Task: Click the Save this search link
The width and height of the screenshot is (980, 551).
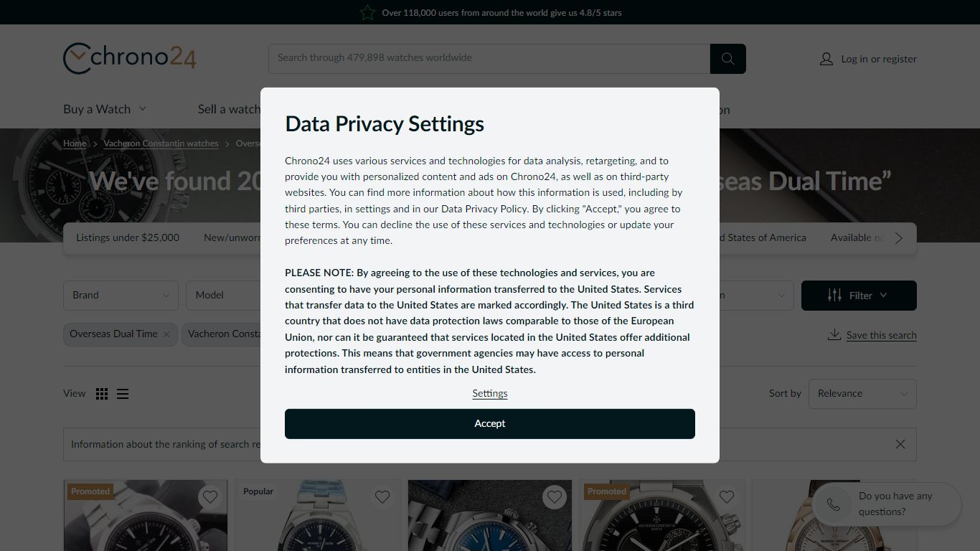Action: pos(881,335)
